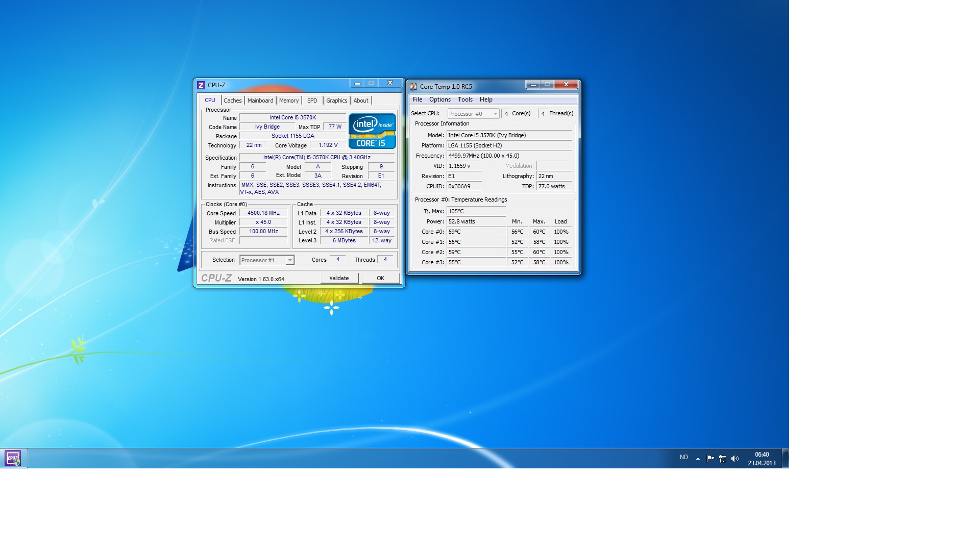This screenshot has height=551, width=980.
Task: Open Core Temp Help menu
Action: 486,99
